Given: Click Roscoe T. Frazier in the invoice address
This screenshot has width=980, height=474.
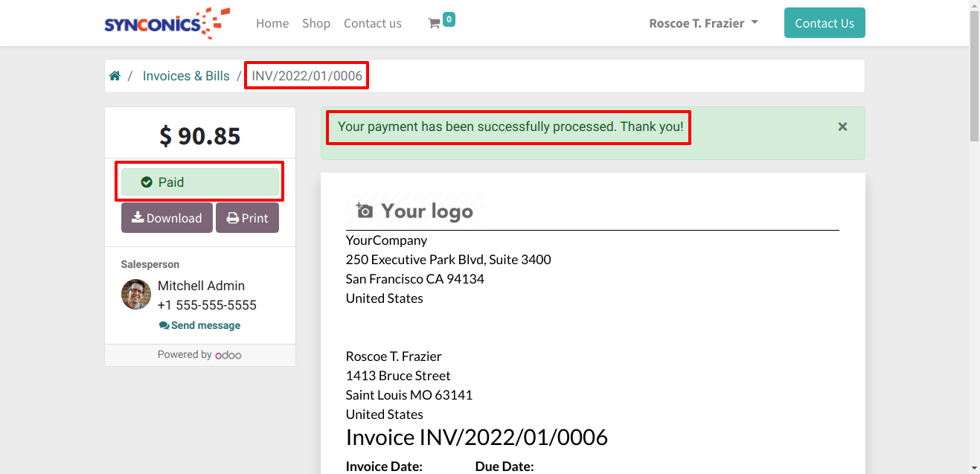Looking at the screenshot, I should (x=394, y=356).
